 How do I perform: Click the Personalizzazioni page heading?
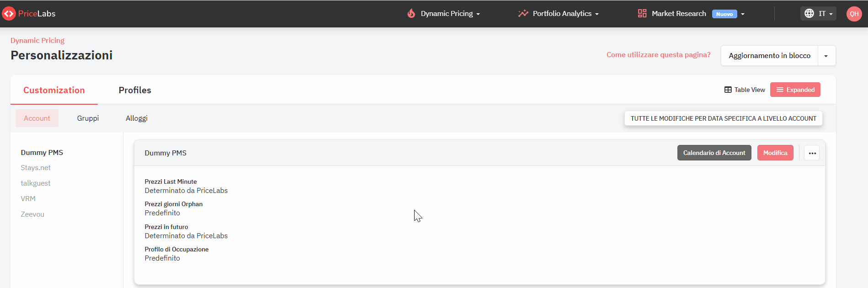(61, 55)
